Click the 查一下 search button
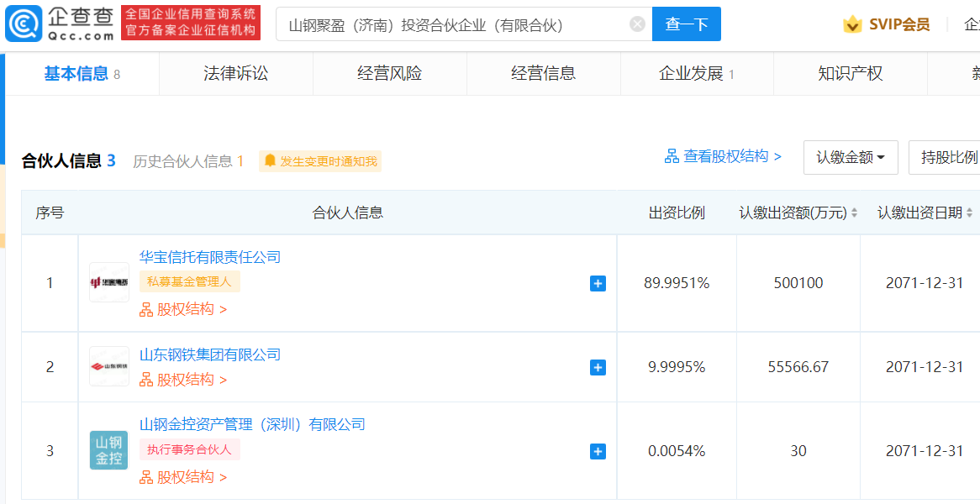 [x=686, y=24]
